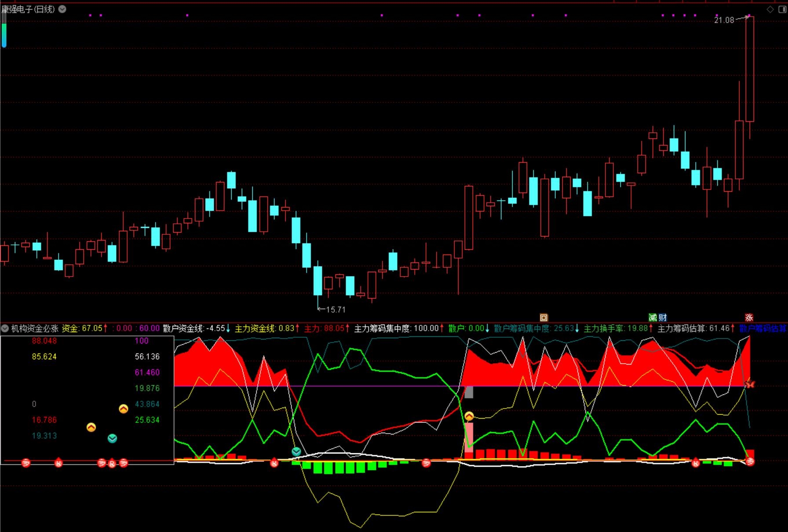The height and width of the screenshot is (532, 788).
Task: Click yellow up-arrow left of 25.634 value
Action: pos(91,427)
